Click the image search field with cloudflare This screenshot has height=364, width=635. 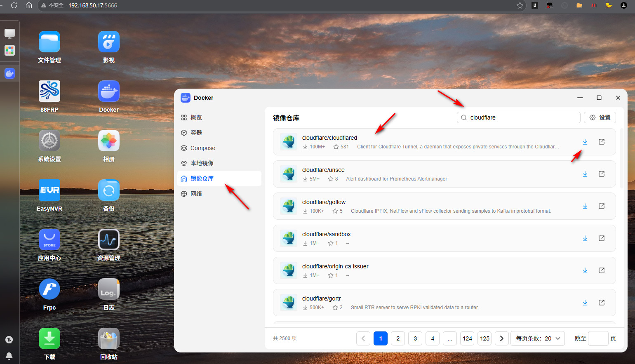tap(519, 117)
